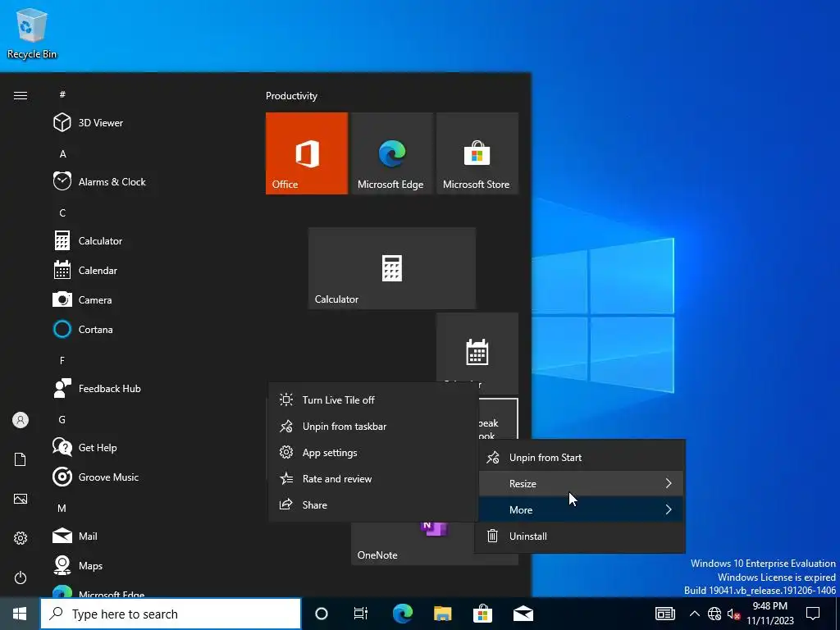Choose Unpin from taskbar
Viewport: 840px width, 630px height.
click(373, 426)
